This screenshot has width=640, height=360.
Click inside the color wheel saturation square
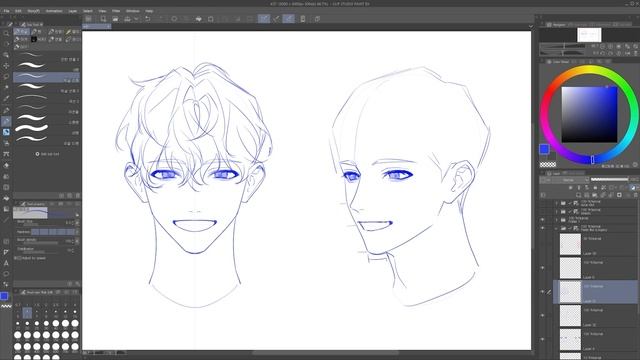pyautogui.click(x=589, y=114)
